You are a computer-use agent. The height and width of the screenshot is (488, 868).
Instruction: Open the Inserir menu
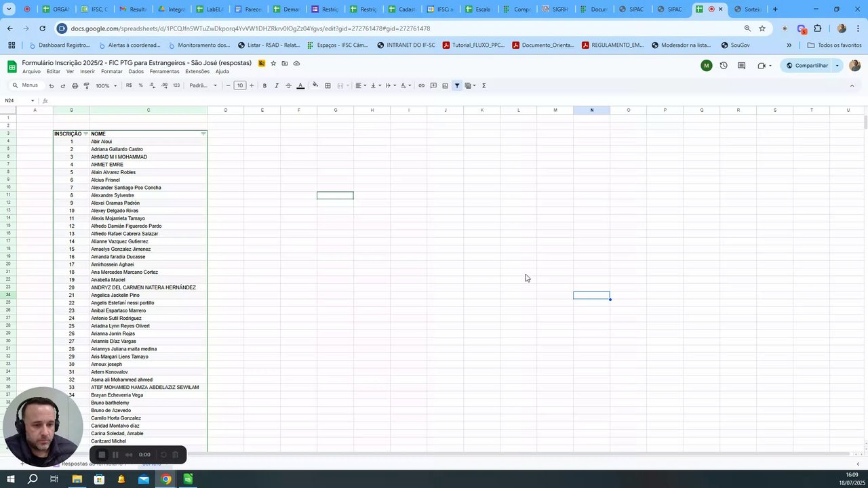pyautogui.click(x=87, y=71)
